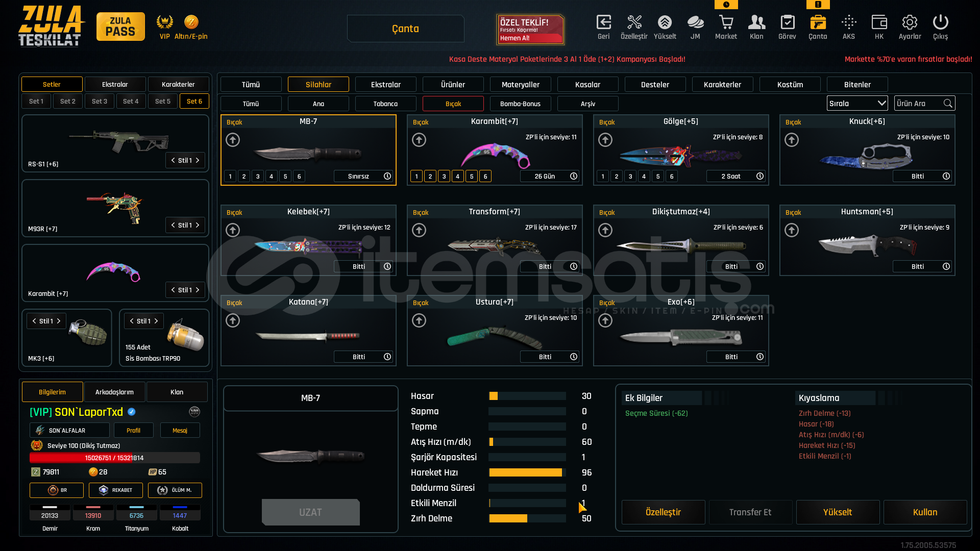The height and width of the screenshot is (551, 980).
Task: Open the Profil button
Action: click(133, 430)
